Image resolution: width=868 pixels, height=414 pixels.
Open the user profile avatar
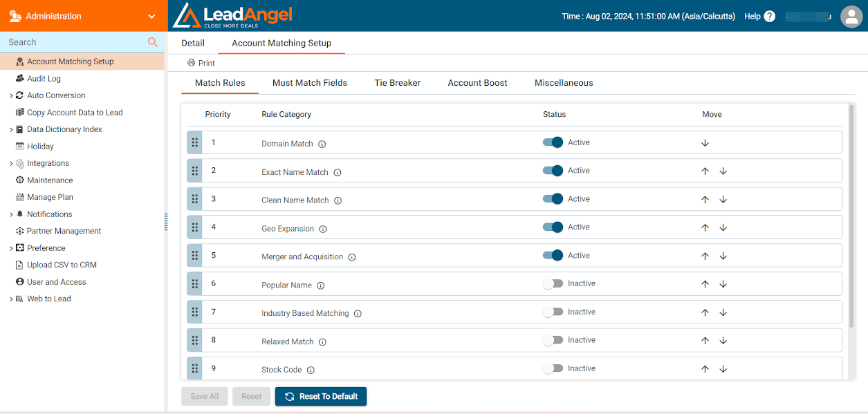[851, 16]
